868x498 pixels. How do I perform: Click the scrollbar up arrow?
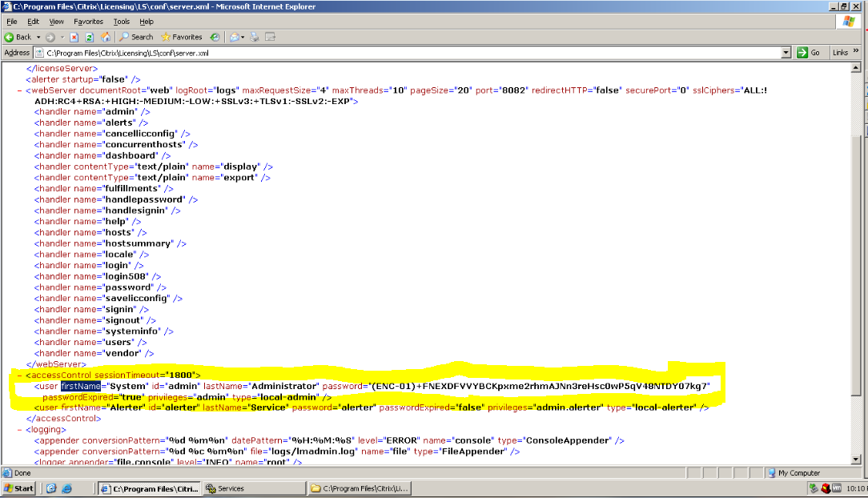point(856,67)
